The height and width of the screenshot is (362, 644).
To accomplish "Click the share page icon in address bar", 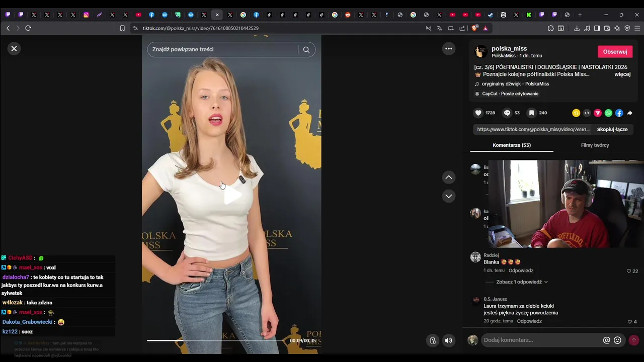I will coord(462,28).
